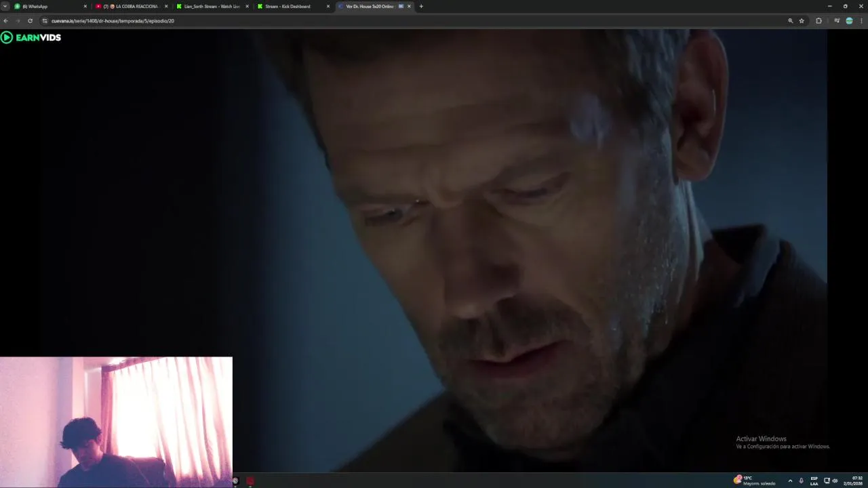
Task: Open the microphone tray icon
Action: [801, 481]
